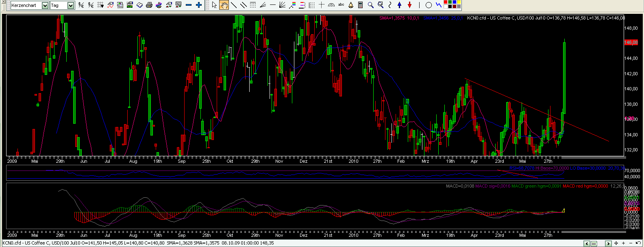The height and width of the screenshot is (247, 644).
Task: Select the parallel lines channel tool
Action: 244,5
